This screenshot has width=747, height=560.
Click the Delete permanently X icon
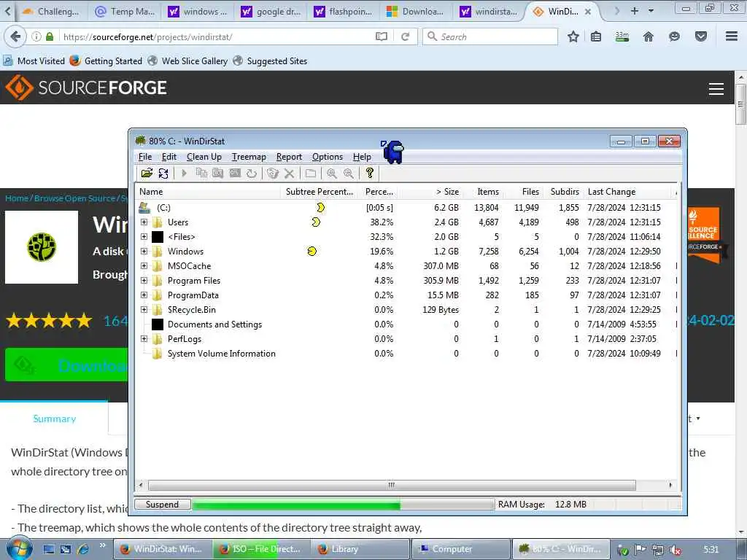pos(289,173)
